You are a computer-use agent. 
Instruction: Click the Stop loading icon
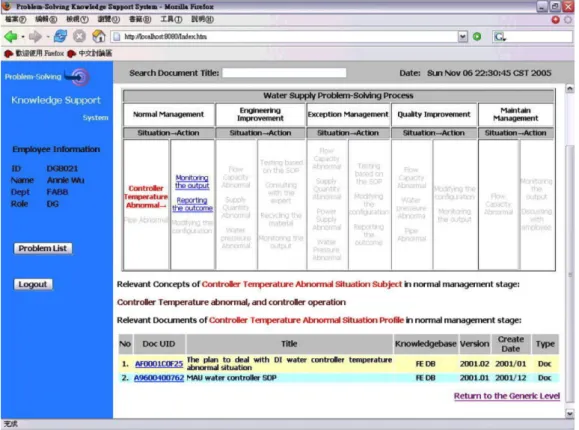(x=79, y=36)
